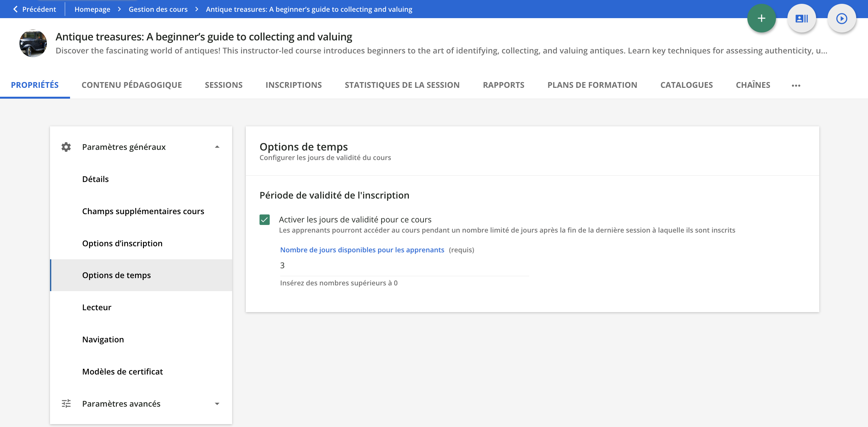Viewport: 868px width, 427px height.
Task: Click the Homepage breadcrumb link
Action: coord(92,9)
